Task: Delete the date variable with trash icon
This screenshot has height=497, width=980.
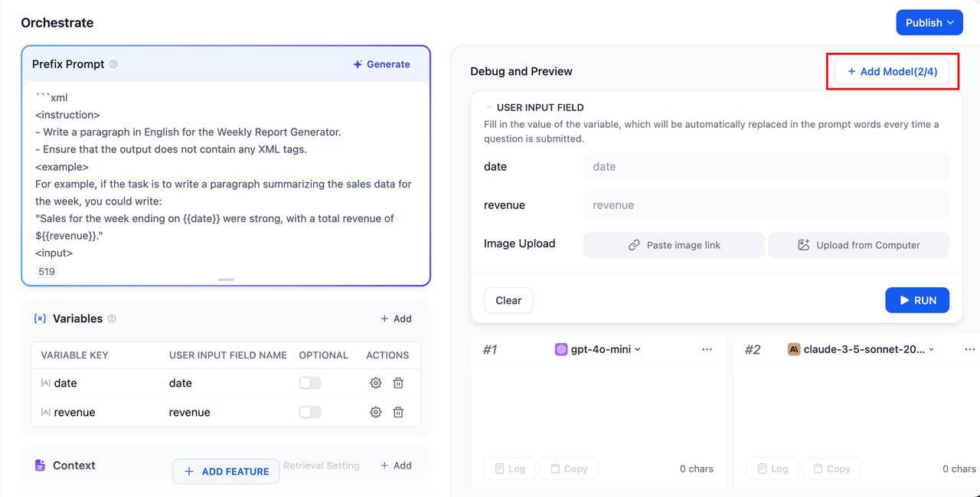Action: [398, 383]
